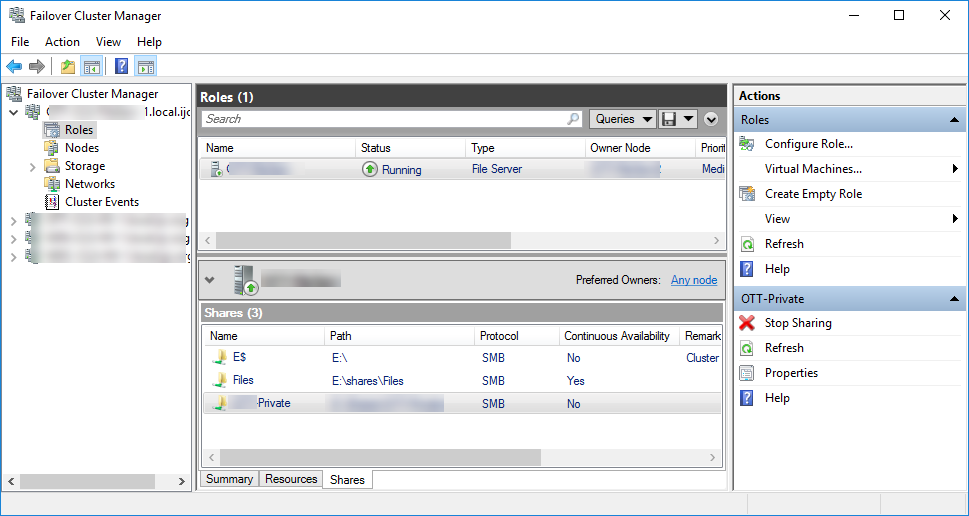The width and height of the screenshot is (969, 516).
Task: Open the Queries dropdown
Action: (x=622, y=119)
